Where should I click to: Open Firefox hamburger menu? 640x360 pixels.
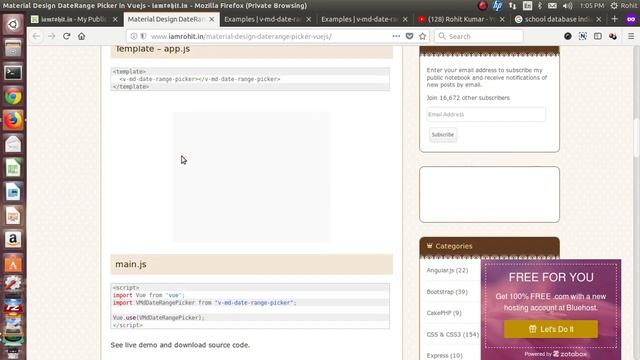click(x=631, y=36)
